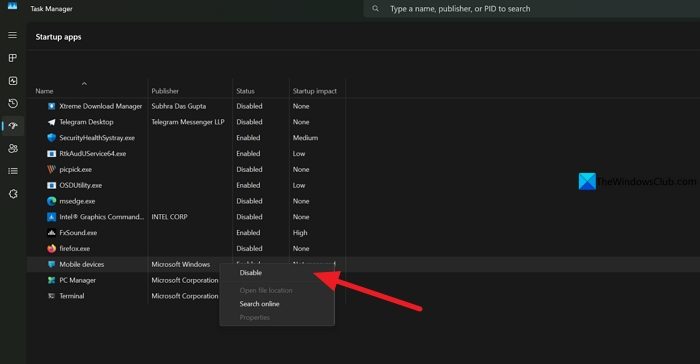Open the hamburger navigation menu

[x=12, y=35]
